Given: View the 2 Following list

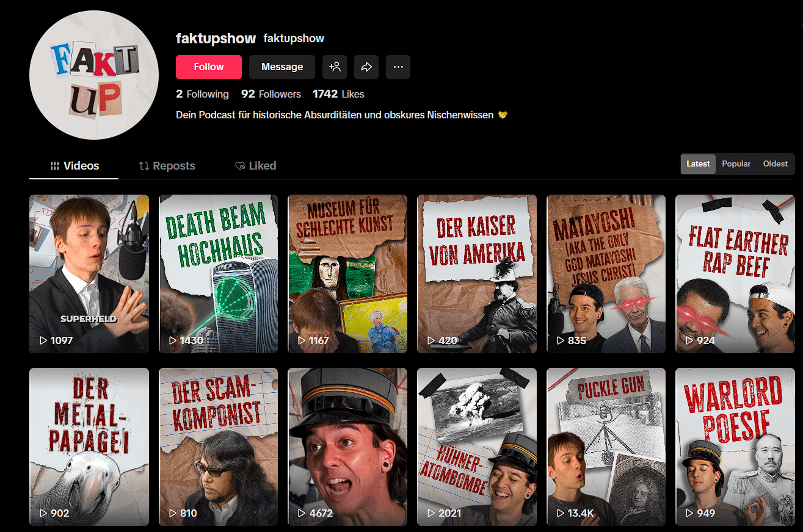Looking at the screenshot, I should point(202,94).
